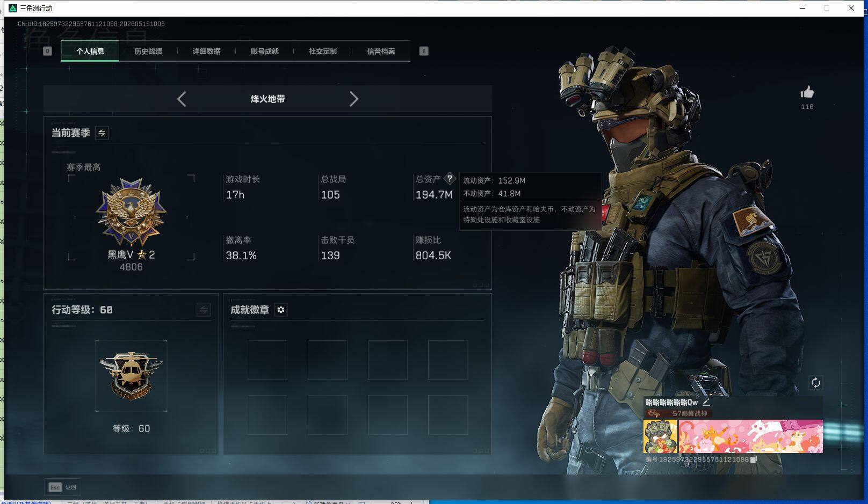Screen dimensions: 868x504
Task: Copy the player ID number with the copy icon
Action: (x=754, y=459)
